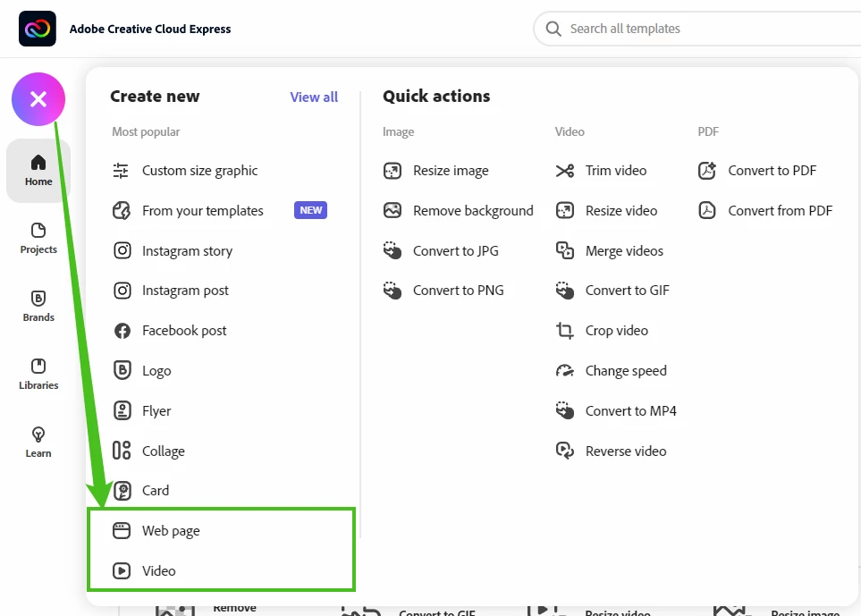The height and width of the screenshot is (616, 861).
Task: Choose Custom size graphic label
Action: pos(200,171)
